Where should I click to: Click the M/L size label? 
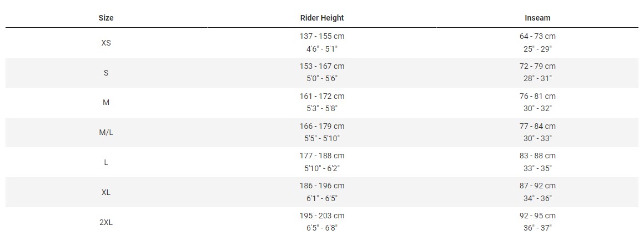[x=106, y=133]
